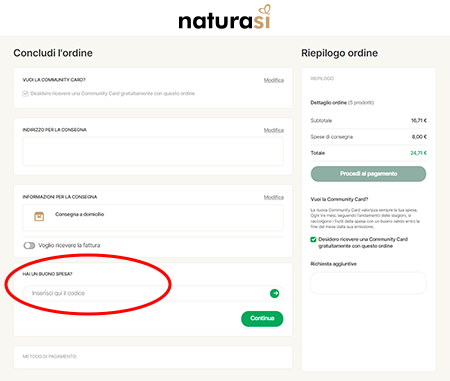Submit voucher code with green arrow icon
The image size is (450, 381).
coord(274,293)
